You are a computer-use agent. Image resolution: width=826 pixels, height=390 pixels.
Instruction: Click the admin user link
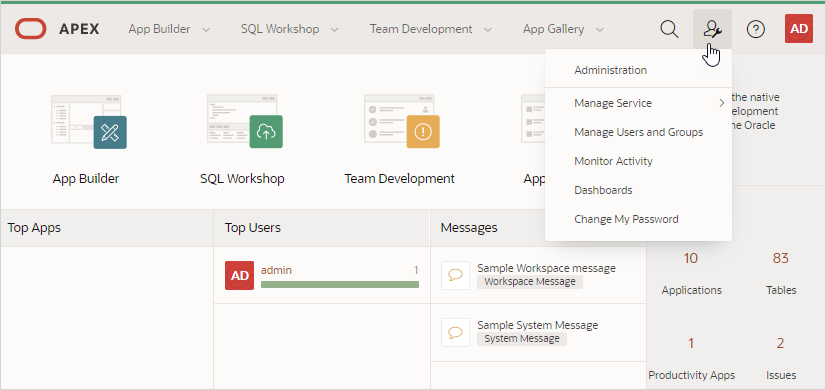pyautogui.click(x=276, y=270)
